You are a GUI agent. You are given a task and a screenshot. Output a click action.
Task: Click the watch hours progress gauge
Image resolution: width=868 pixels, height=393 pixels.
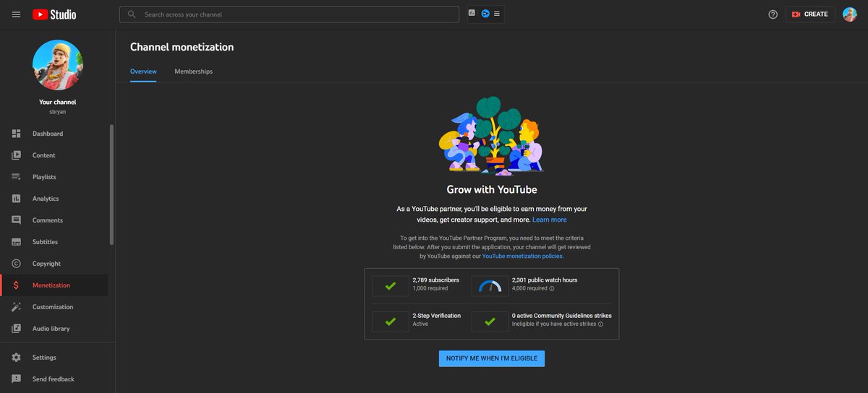pyautogui.click(x=490, y=286)
